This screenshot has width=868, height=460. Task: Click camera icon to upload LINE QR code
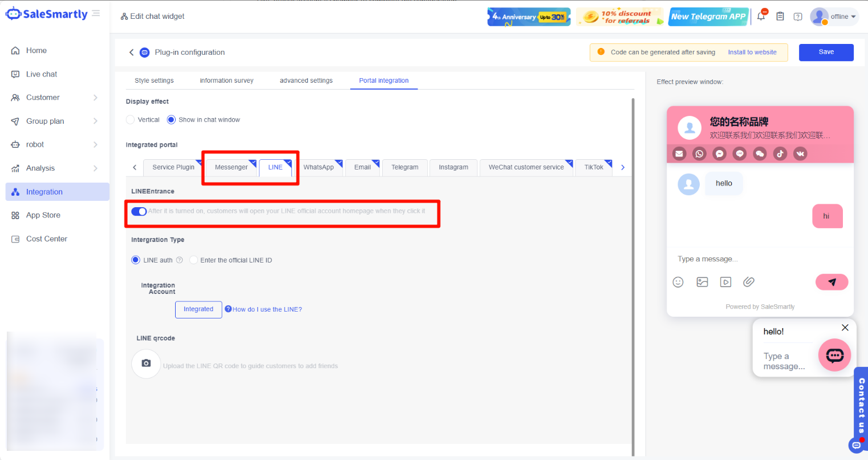pos(146,364)
